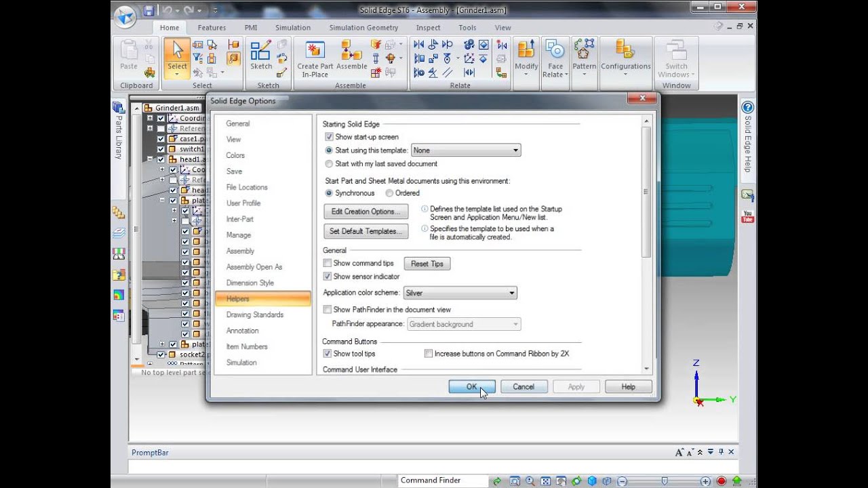
Task: Zoom in with the plus button
Action: pos(705,481)
